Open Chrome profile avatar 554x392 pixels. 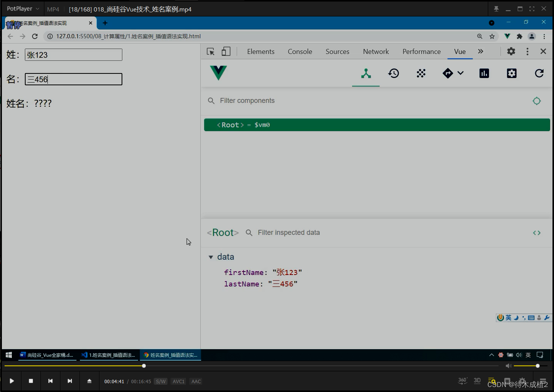coord(532,36)
